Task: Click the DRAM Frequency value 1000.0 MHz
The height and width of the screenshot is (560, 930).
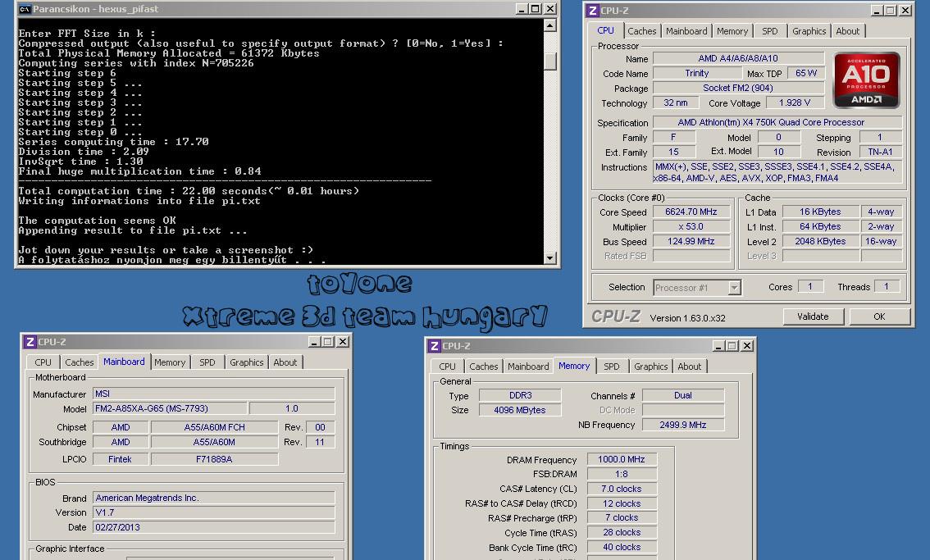Action: click(622, 459)
